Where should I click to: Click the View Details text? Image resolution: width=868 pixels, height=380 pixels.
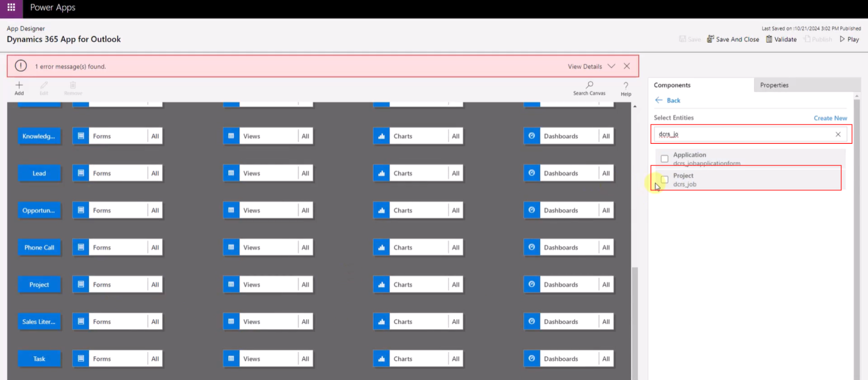pyautogui.click(x=585, y=66)
